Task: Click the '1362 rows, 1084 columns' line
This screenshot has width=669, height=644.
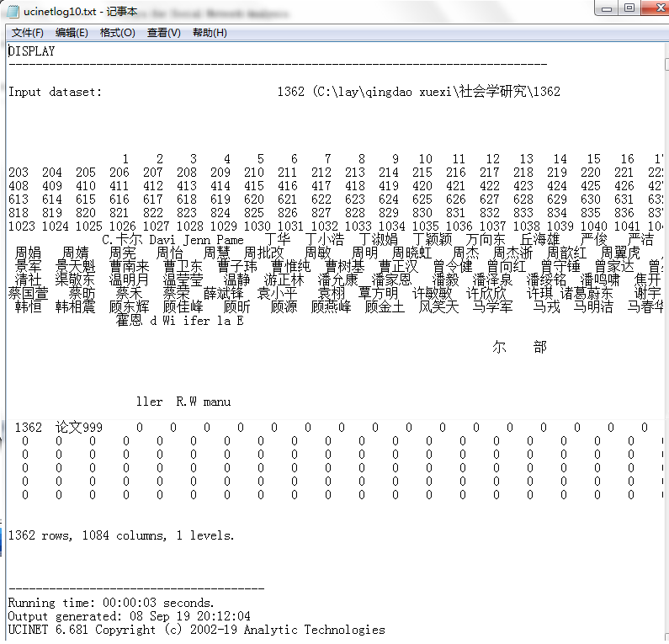Action: tap(121, 535)
